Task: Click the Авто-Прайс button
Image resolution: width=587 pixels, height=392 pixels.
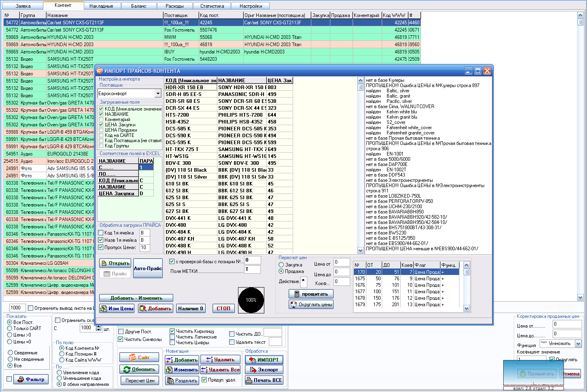Action: click(x=148, y=268)
